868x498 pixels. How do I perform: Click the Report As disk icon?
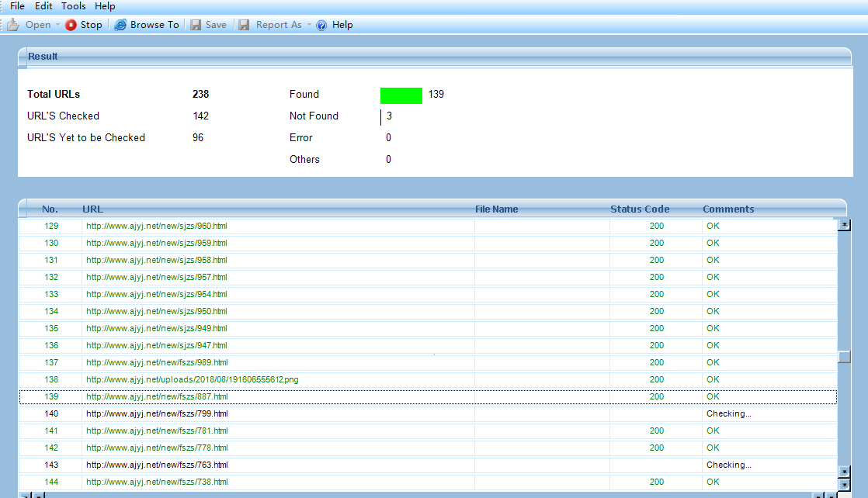(244, 25)
